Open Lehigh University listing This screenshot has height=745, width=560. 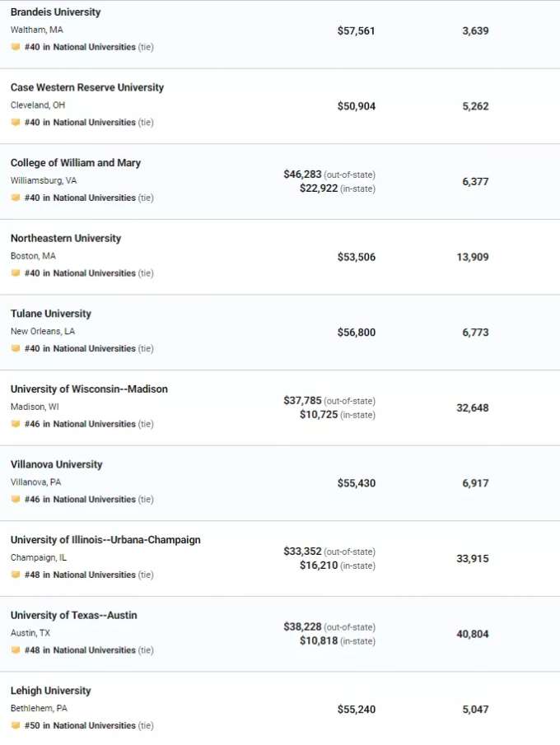51,691
